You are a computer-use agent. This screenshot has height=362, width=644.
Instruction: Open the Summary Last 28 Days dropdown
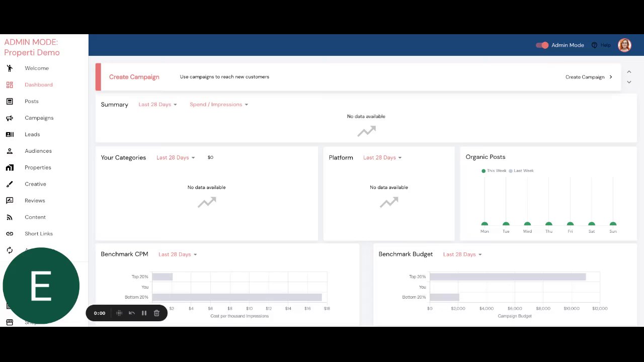[157, 105]
